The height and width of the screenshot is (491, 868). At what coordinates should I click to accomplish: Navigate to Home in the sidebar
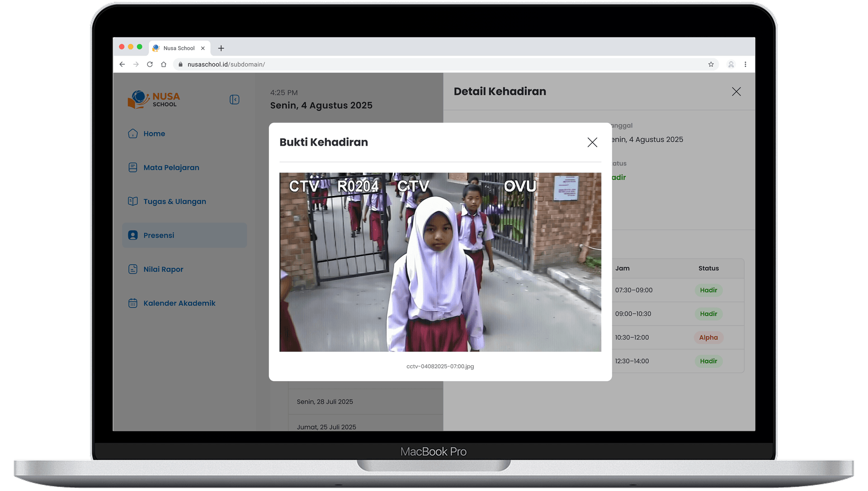[154, 133]
